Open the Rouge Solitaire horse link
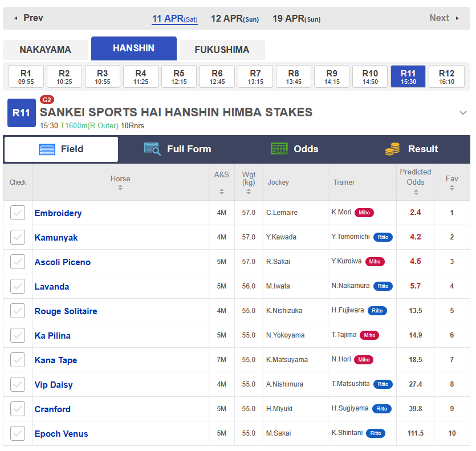476x451 pixels. pyautogui.click(x=66, y=311)
